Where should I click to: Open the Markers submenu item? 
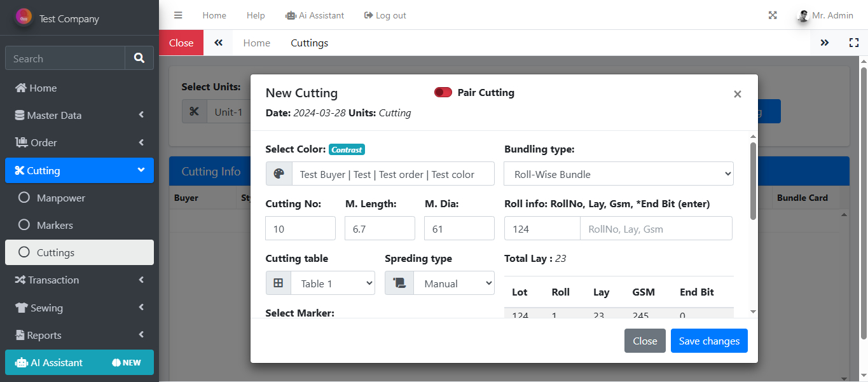[79, 225]
